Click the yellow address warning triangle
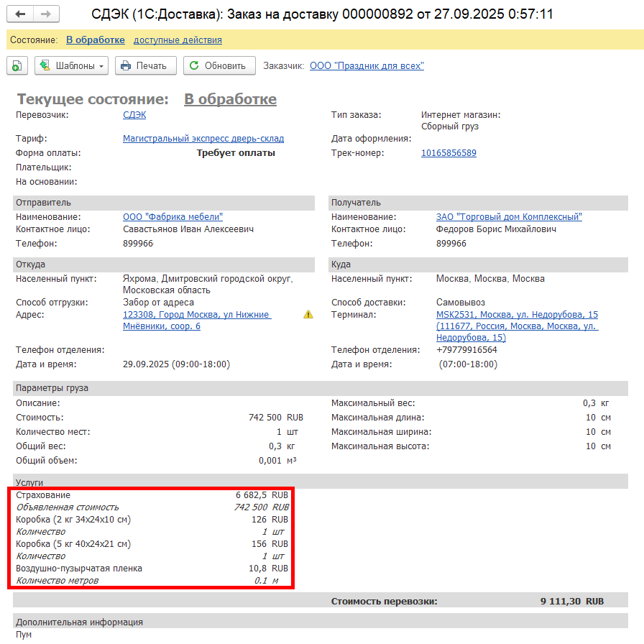This screenshot has height=644, width=644. pyautogui.click(x=308, y=314)
